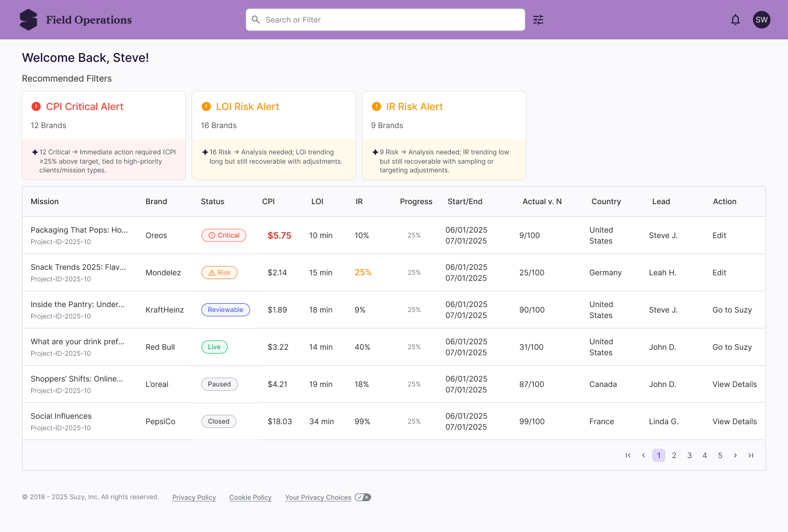Select page 5 in pagination
This screenshot has height=532, width=788.
[x=720, y=455]
